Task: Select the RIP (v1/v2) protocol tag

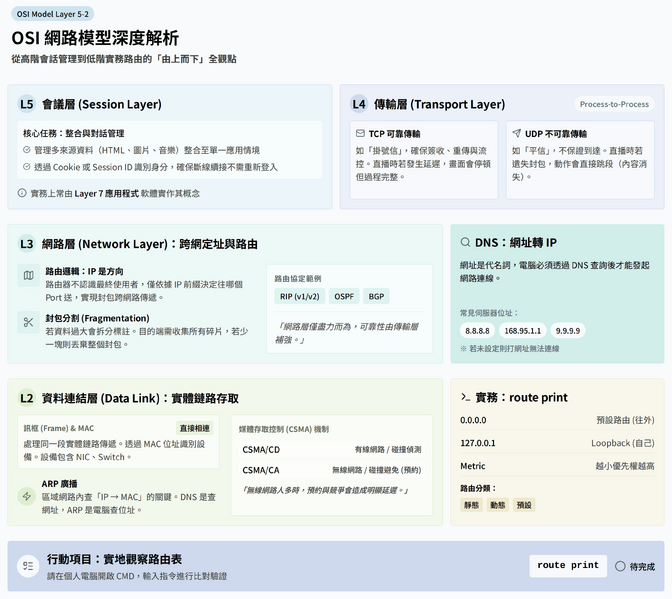Action: pos(300,296)
